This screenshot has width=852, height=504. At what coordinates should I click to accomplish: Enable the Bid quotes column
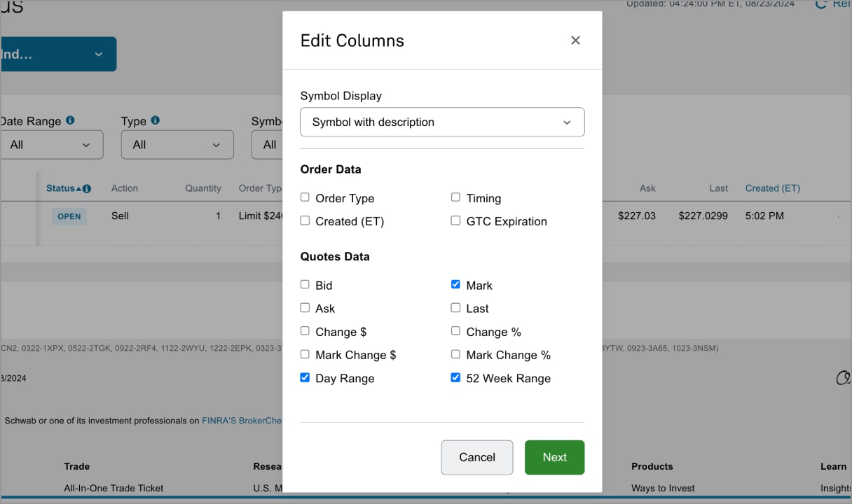305,284
